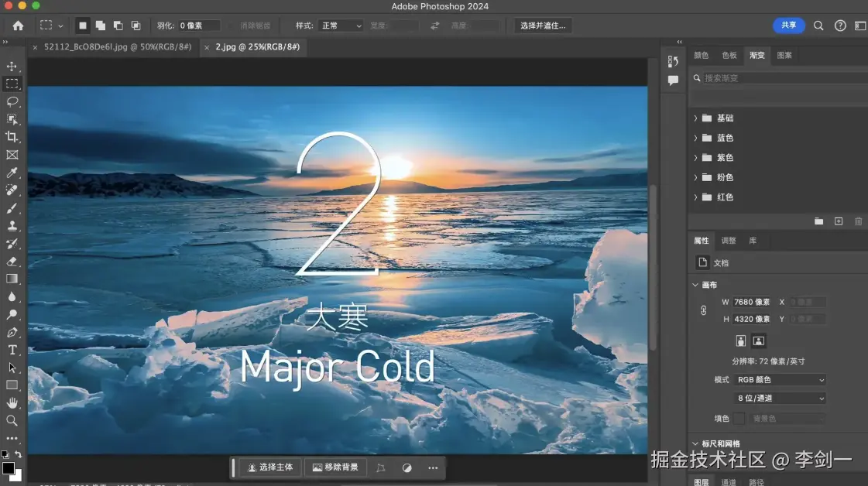Select the Frame tool

[12, 155]
